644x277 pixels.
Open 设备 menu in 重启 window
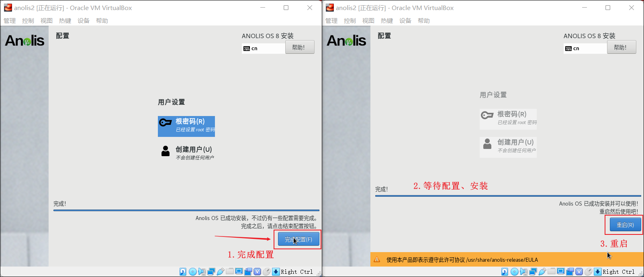pos(405,20)
